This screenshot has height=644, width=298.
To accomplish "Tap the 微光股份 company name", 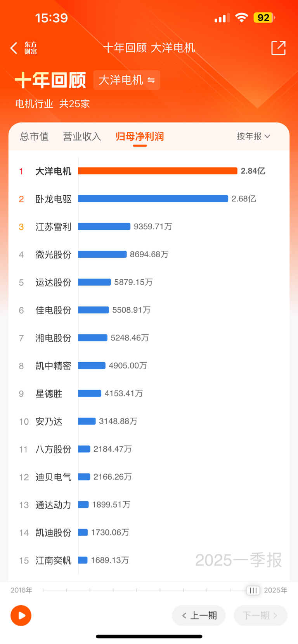I will 54,255.
